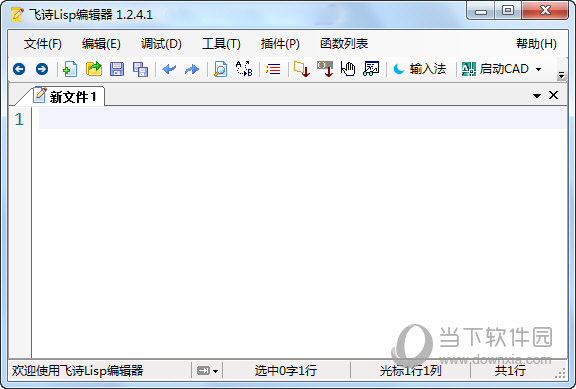Redo with the blue right arrow
This screenshot has height=389, width=576.
tap(192, 69)
